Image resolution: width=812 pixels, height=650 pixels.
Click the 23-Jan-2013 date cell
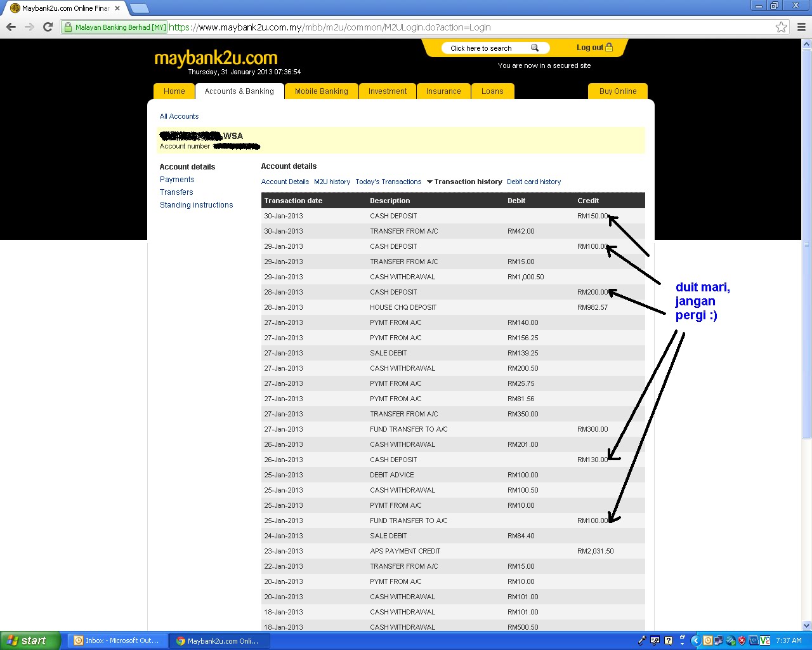pyautogui.click(x=284, y=551)
